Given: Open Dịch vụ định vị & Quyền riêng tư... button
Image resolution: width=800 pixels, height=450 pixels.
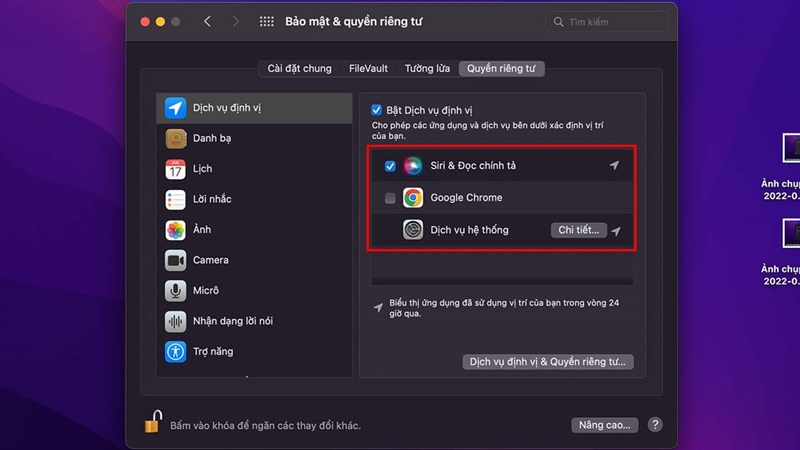Looking at the screenshot, I should [547, 362].
